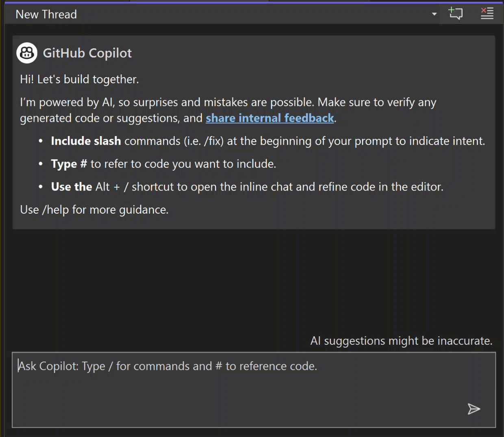Click the Include slash commands bullet
This screenshot has height=437, width=504.
tap(268, 141)
